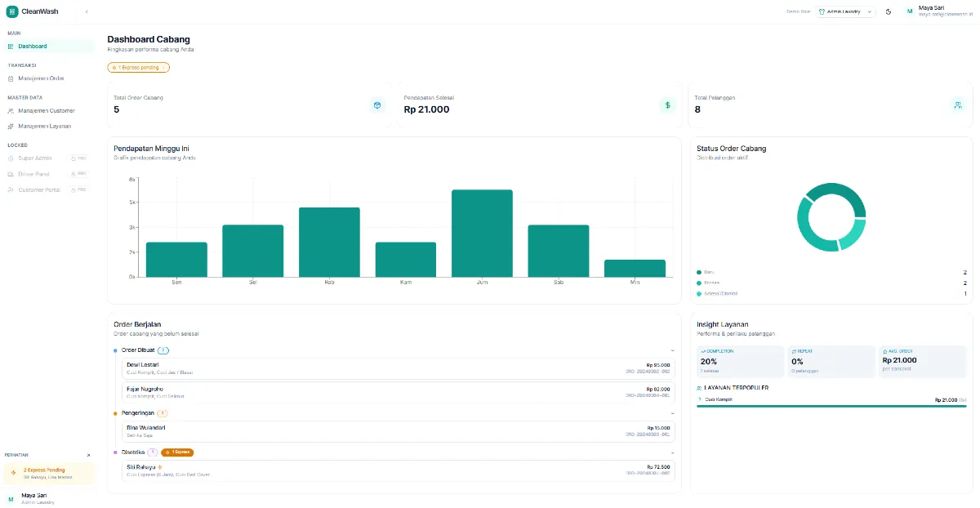Screen dimensions: 980x508
Task: Click the people icon on Total Pelanggan
Action: click(958, 105)
